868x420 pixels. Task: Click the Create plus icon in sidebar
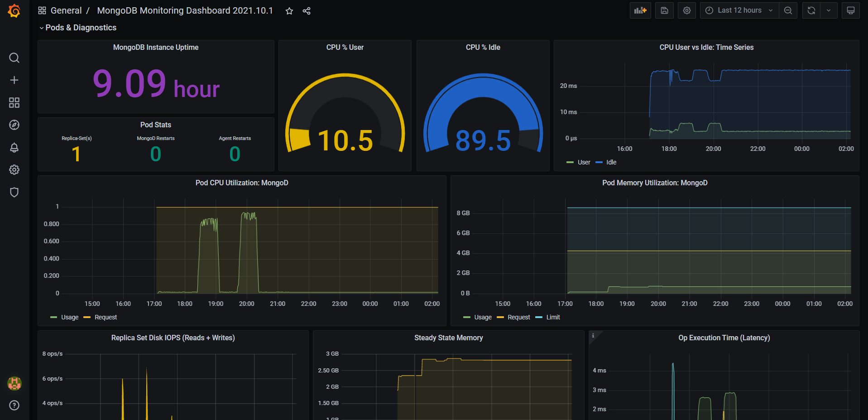[x=14, y=80]
